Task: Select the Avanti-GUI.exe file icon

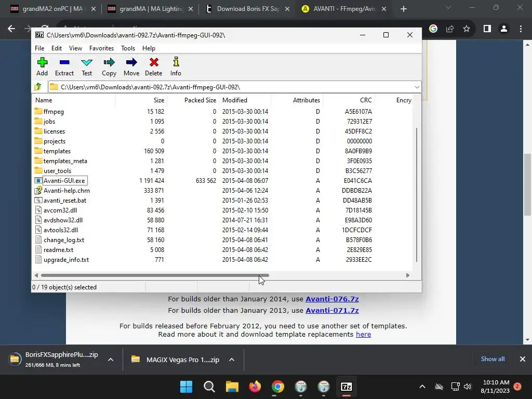Action: (38, 180)
